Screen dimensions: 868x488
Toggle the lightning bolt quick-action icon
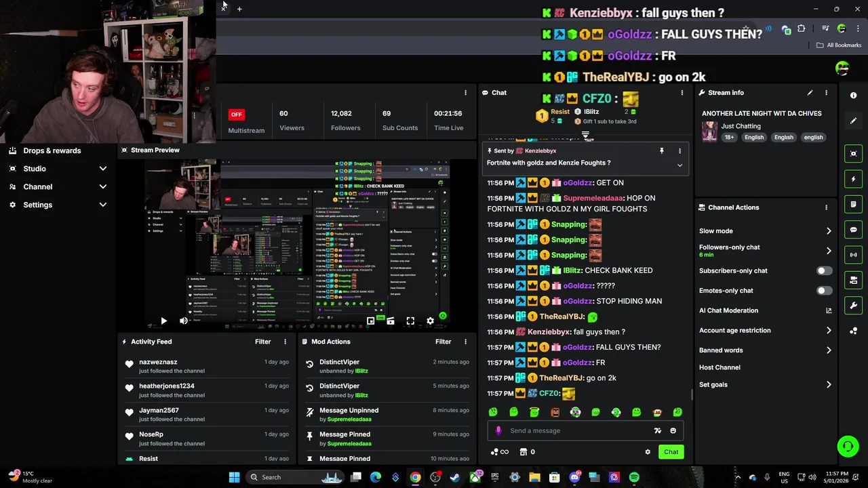coord(853,179)
